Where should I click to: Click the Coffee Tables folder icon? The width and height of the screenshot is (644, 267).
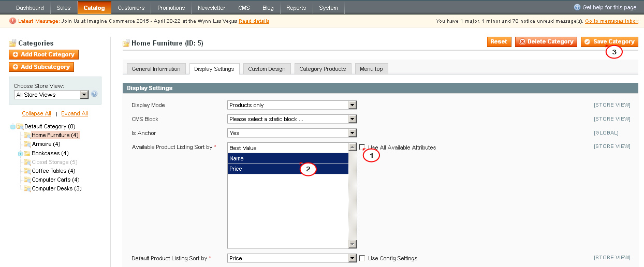(27, 171)
